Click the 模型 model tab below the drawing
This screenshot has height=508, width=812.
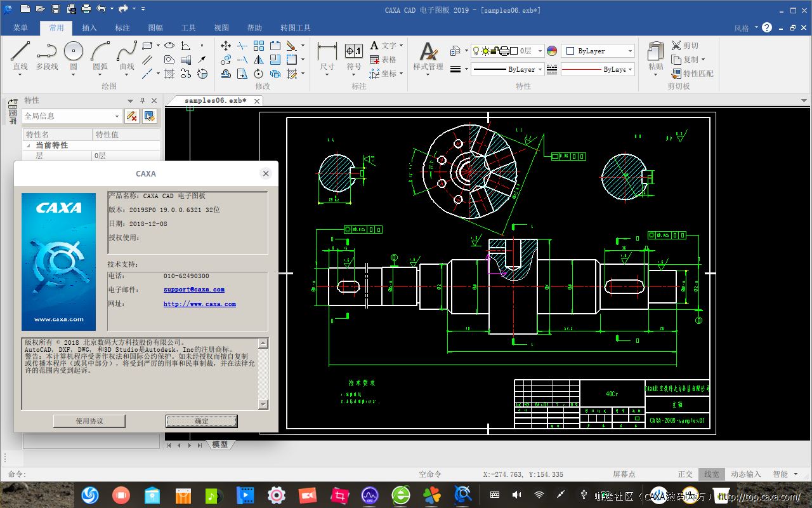[220, 444]
